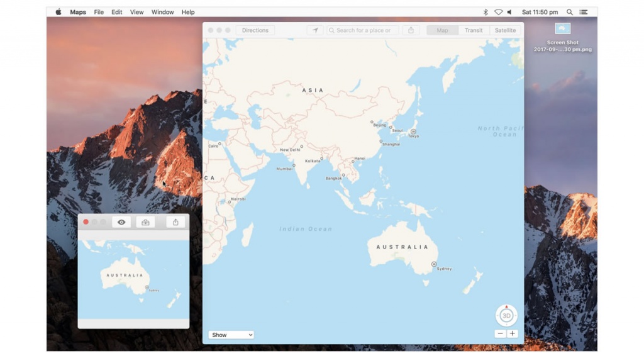Switch to the Map view tab
644x363 pixels.
pyautogui.click(x=442, y=30)
